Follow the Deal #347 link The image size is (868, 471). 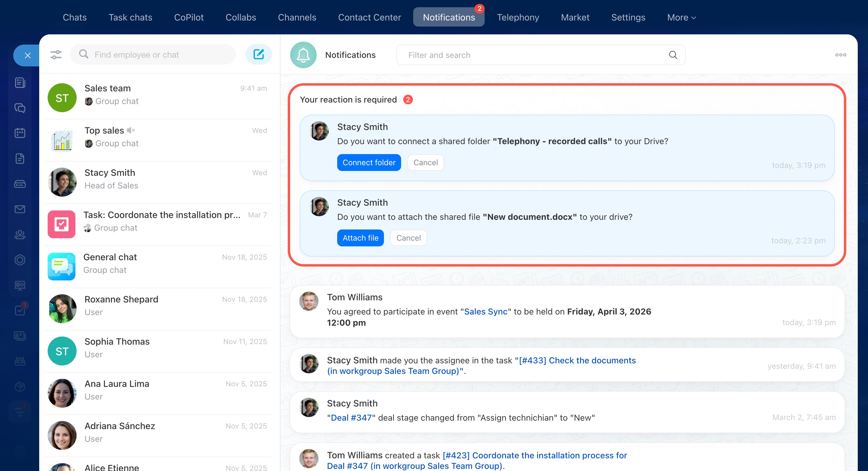tap(351, 417)
